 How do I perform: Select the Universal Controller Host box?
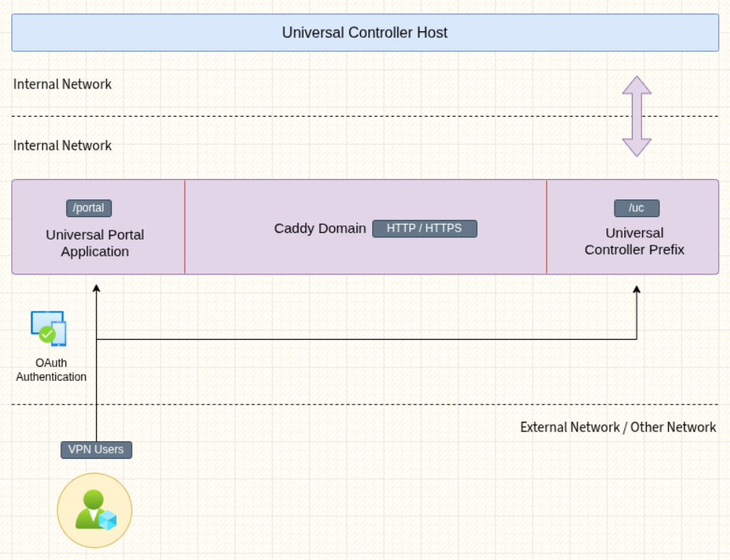pyautogui.click(x=365, y=33)
